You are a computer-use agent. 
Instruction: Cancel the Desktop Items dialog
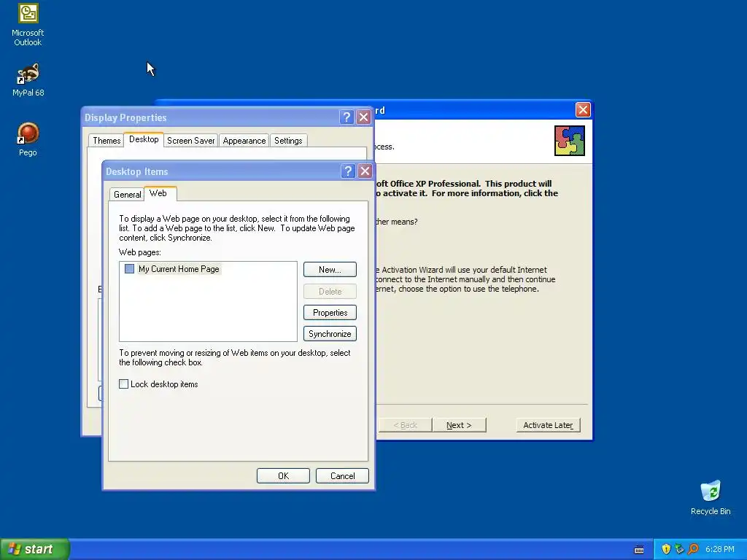click(342, 475)
